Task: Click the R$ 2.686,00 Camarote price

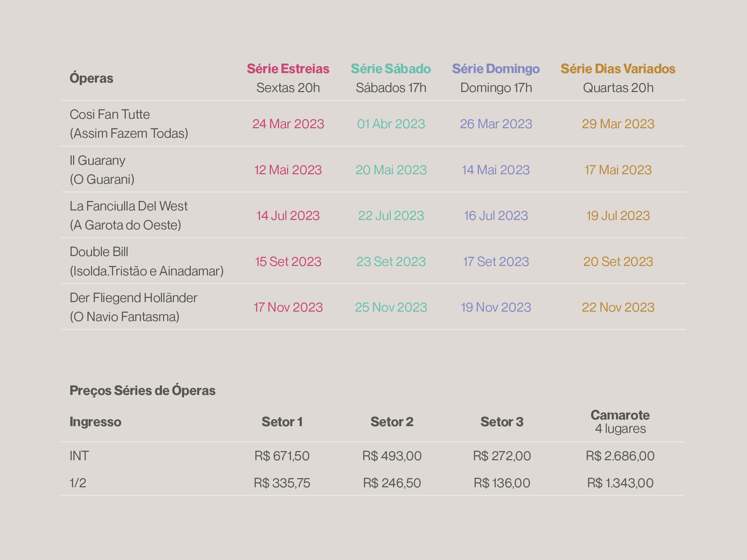Action: [x=620, y=456]
